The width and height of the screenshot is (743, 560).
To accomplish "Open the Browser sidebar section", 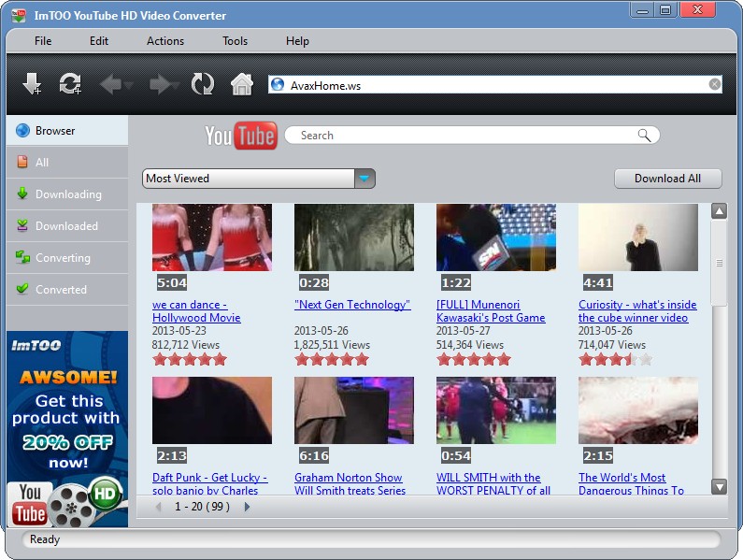I will click(x=67, y=130).
